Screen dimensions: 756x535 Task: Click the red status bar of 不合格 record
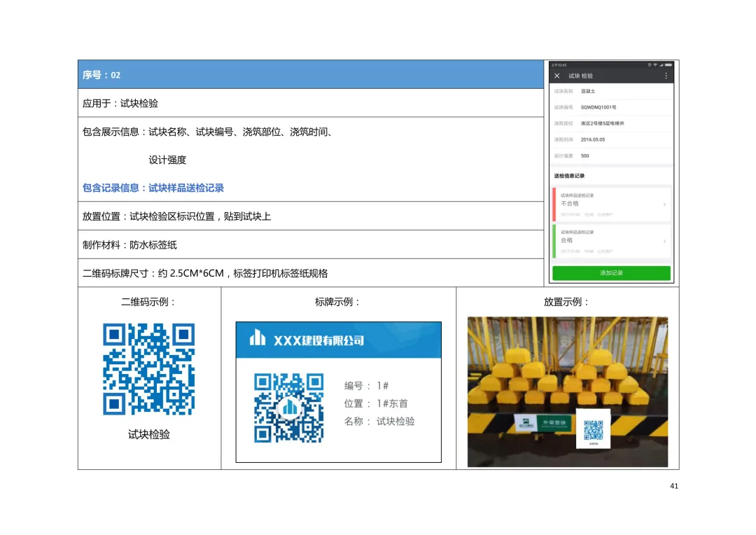pos(554,204)
